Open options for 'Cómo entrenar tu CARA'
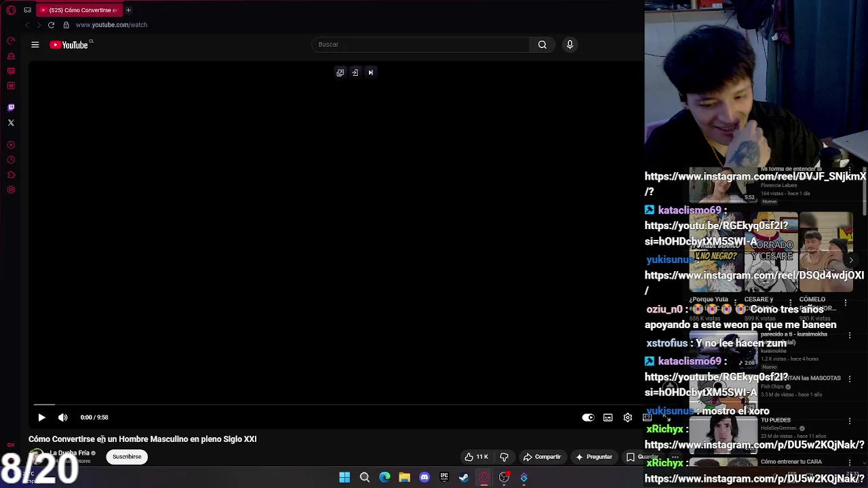868x488 pixels. click(850, 463)
